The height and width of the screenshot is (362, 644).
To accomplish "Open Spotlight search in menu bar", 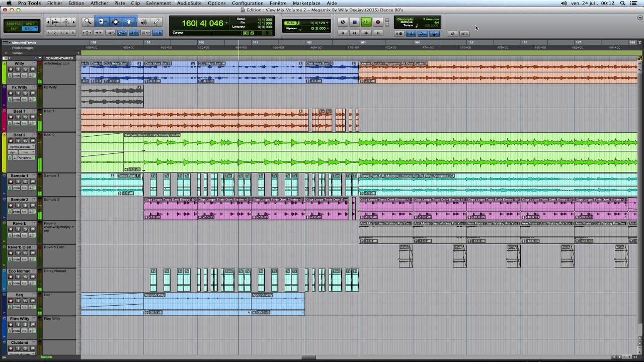I will pos(623,3).
